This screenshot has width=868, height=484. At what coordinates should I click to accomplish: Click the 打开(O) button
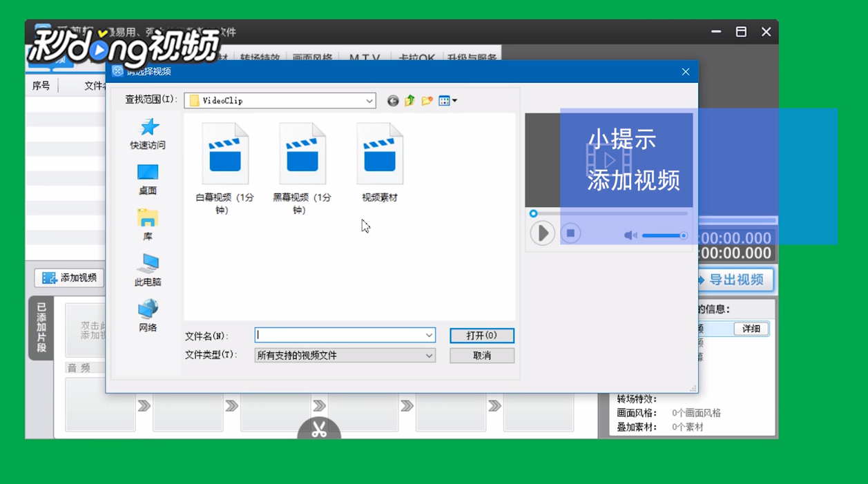(482, 336)
